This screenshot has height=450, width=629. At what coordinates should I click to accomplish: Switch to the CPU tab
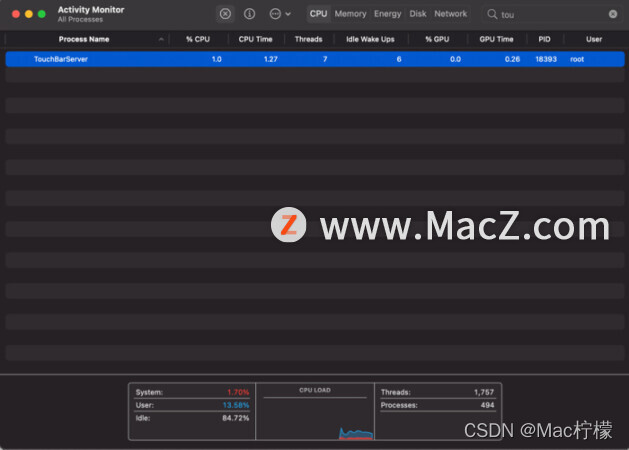(318, 14)
